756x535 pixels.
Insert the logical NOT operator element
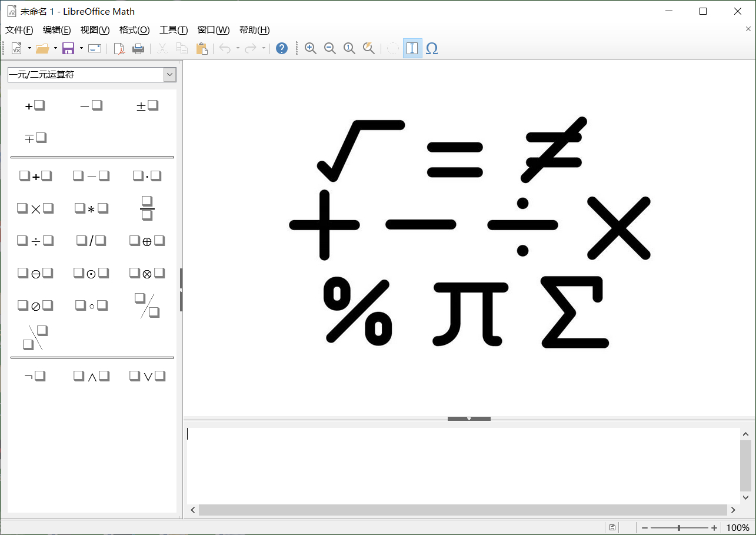pos(34,376)
